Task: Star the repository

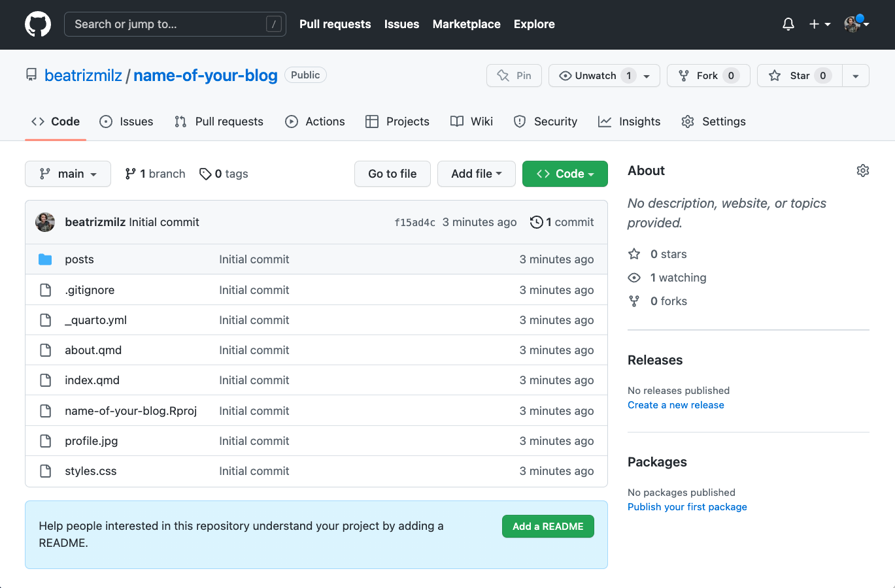Action: point(800,76)
